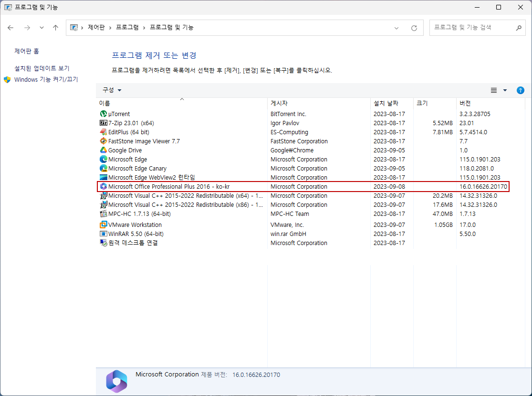Click the publisher VMware, Inc.
This screenshot has width=532, height=396.
coord(287,225)
